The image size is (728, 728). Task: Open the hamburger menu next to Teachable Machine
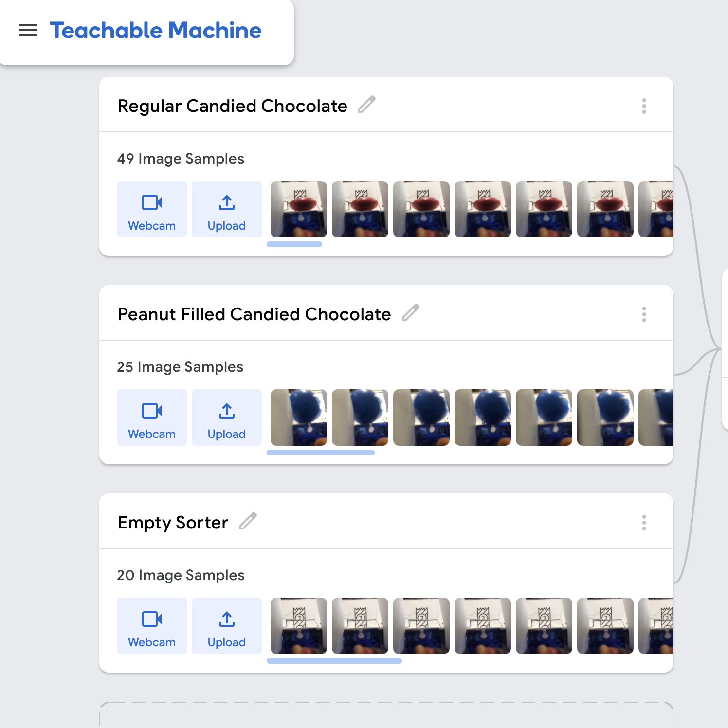(28, 30)
